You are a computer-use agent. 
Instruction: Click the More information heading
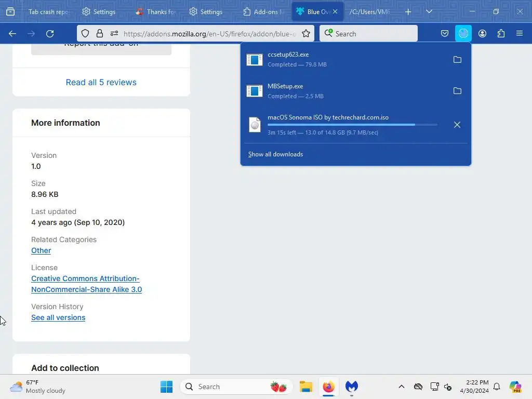pyautogui.click(x=65, y=123)
